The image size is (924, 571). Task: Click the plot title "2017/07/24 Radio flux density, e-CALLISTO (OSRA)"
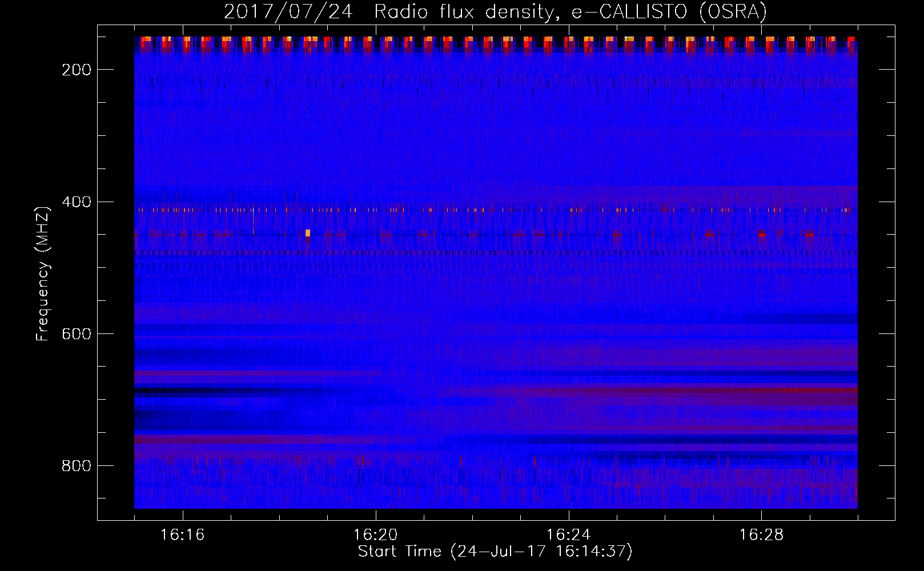495,11
